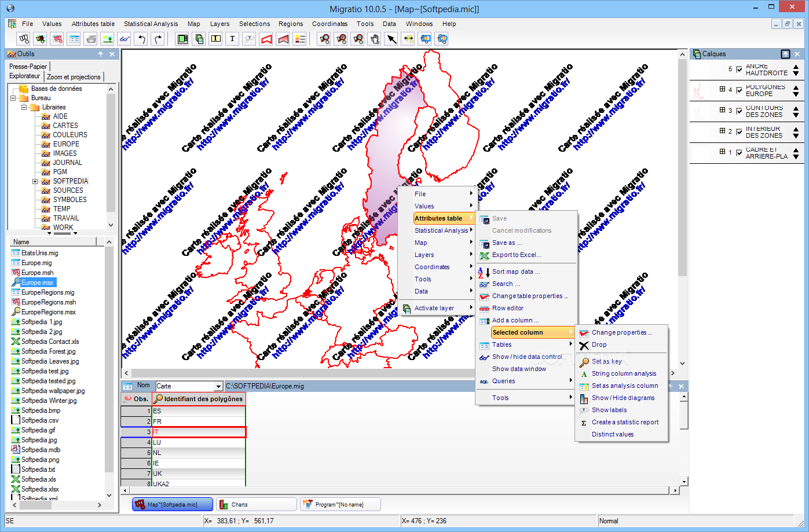Screen dimensions: 809x532
Task: Select the Europe.msx file in list
Action: pyautogui.click(x=37, y=282)
